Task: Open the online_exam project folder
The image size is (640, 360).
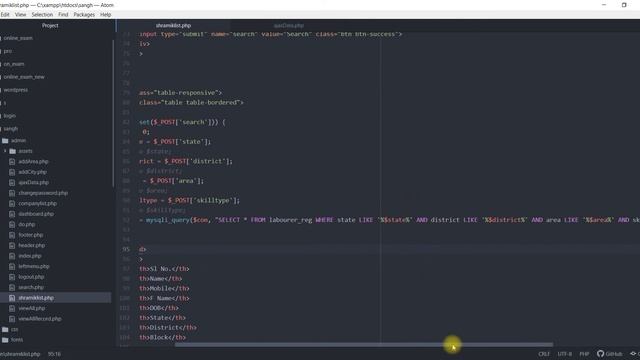Action: 18,38
